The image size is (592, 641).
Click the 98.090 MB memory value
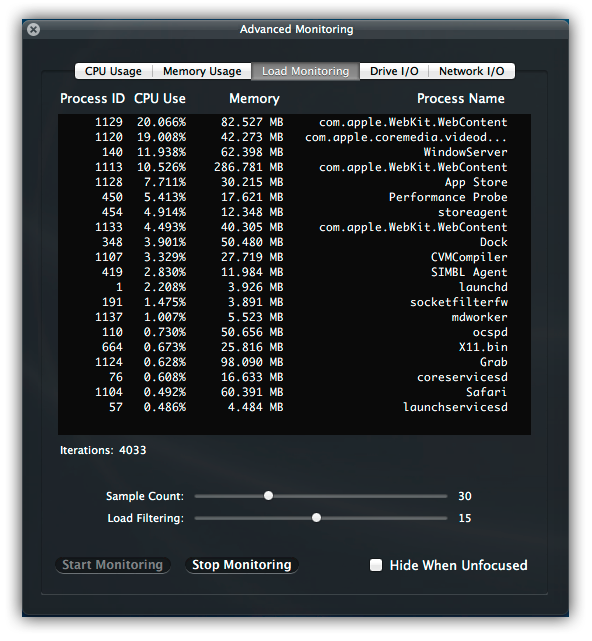coord(252,362)
